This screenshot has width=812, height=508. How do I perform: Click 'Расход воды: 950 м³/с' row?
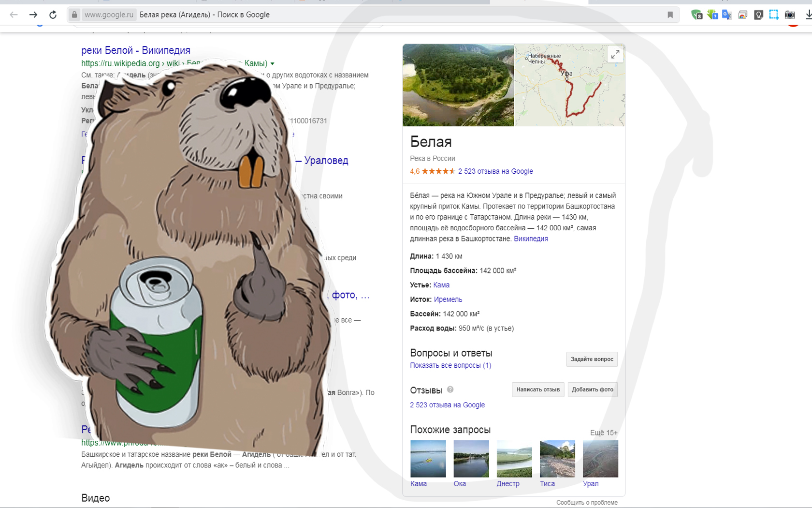[462, 328]
